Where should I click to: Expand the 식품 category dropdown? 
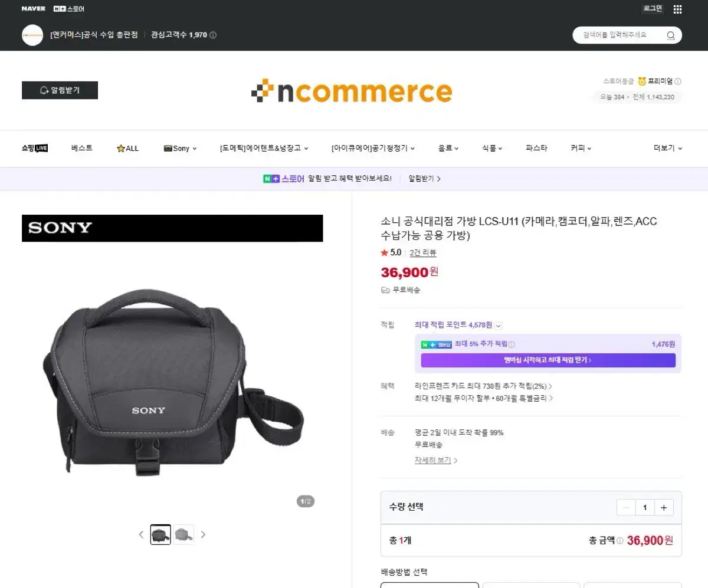point(492,148)
